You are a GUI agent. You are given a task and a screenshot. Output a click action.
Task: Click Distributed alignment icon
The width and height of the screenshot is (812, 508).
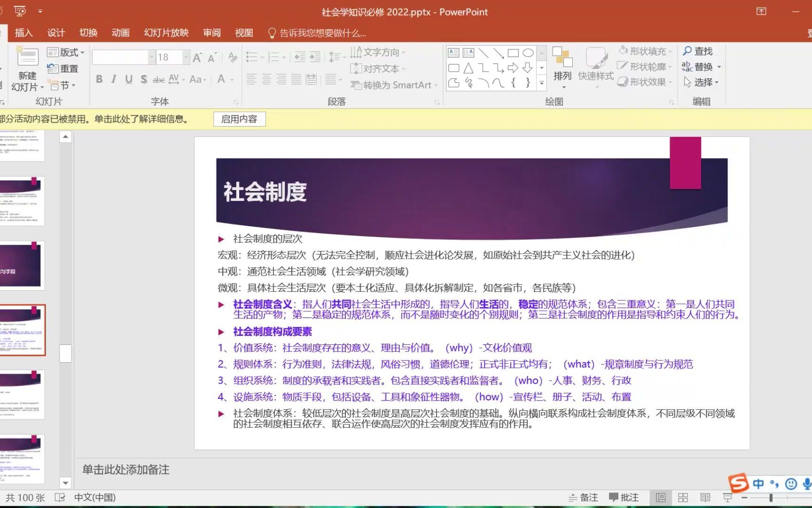(x=311, y=79)
